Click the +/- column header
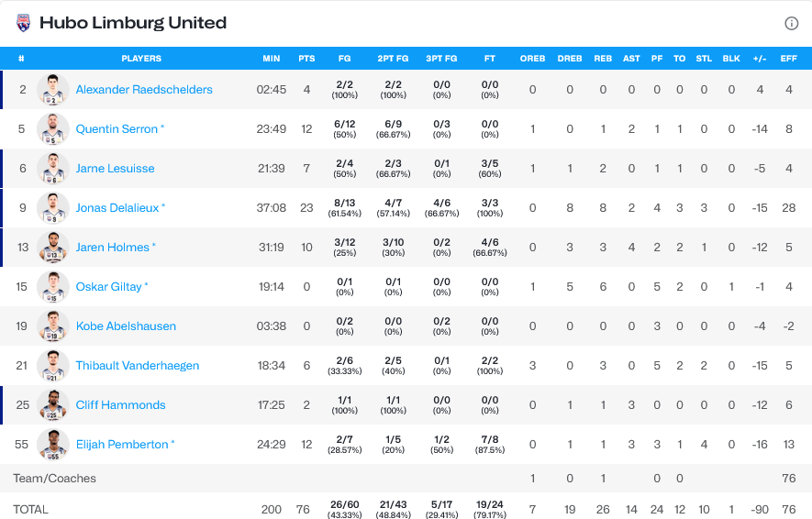This screenshot has height=519, width=812. (760, 59)
